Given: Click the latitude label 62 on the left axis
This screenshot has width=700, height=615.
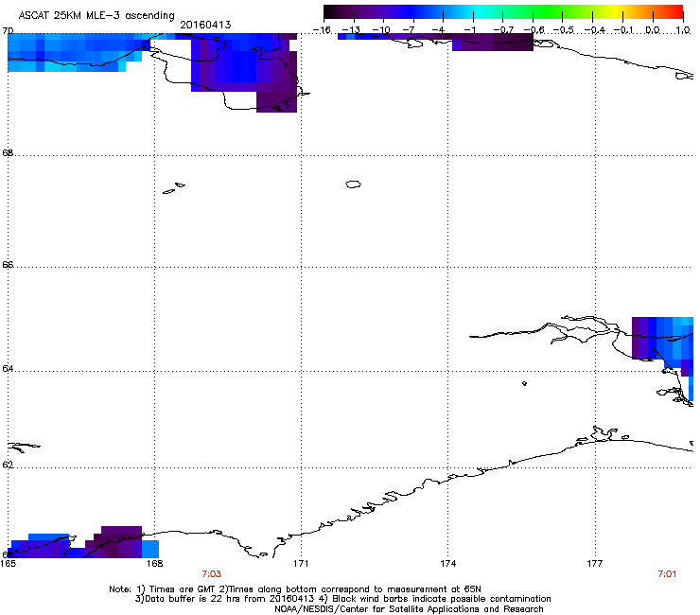Looking at the screenshot, I should (8, 465).
